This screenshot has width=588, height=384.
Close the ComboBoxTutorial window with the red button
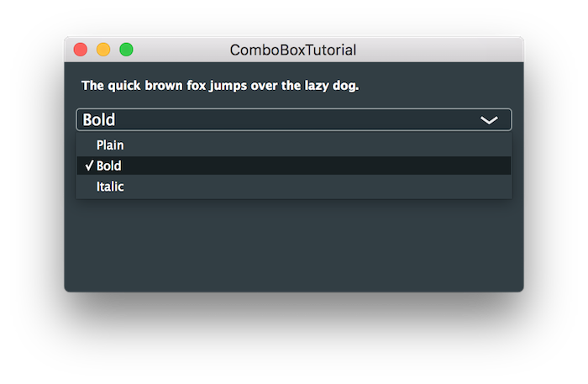81,50
